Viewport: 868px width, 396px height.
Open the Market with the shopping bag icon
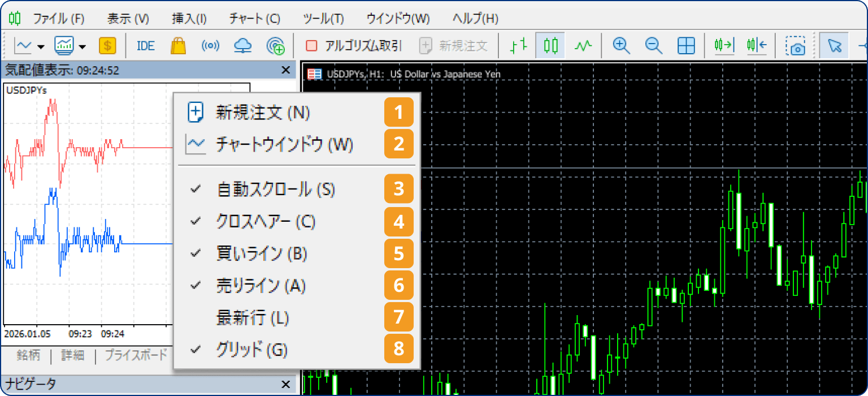coord(178,46)
